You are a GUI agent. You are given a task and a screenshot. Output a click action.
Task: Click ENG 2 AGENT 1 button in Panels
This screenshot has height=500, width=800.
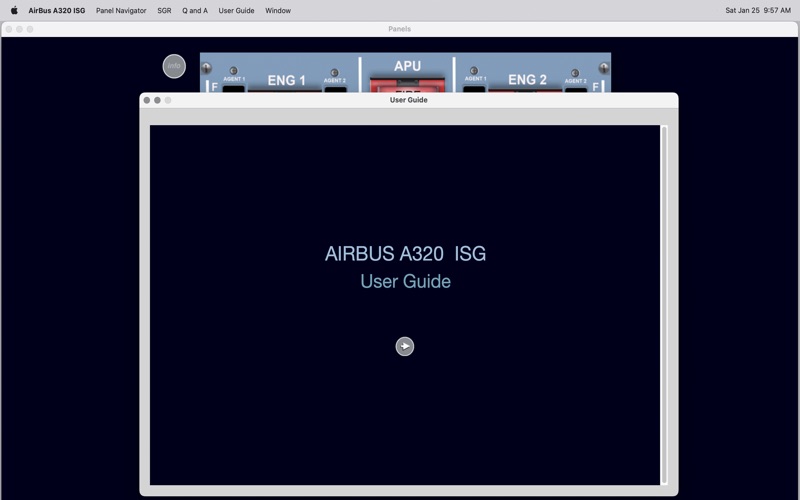[474, 89]
